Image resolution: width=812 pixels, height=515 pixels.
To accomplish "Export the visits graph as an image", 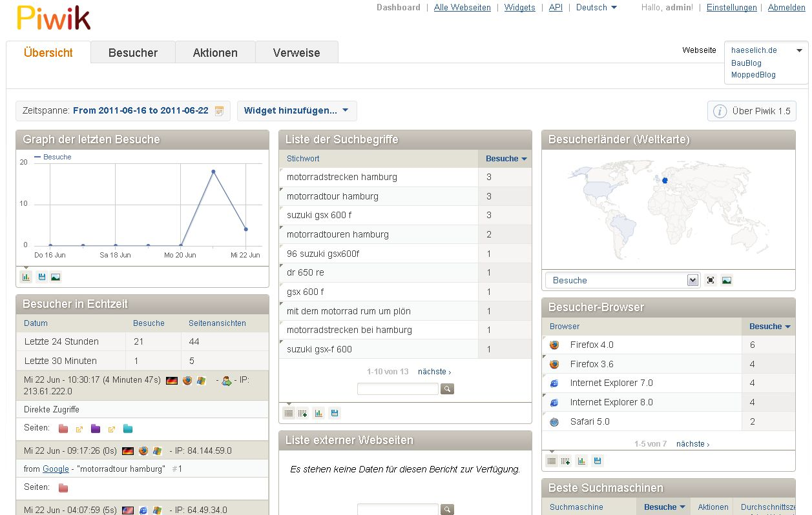I will (56, 278).
